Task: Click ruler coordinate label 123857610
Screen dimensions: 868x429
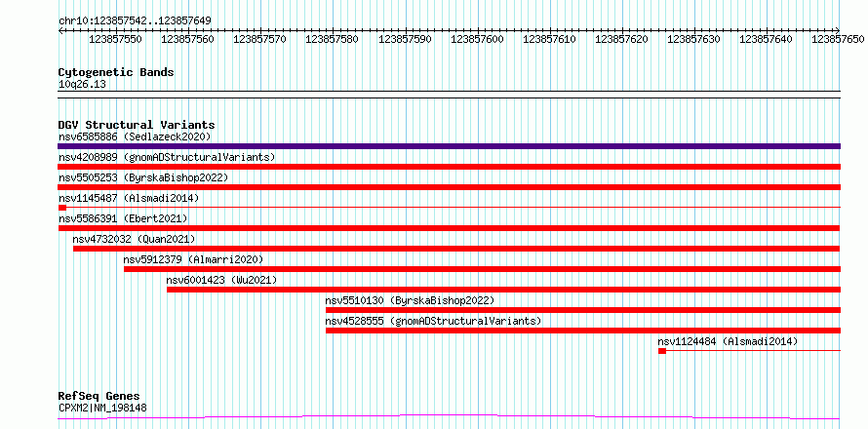Action: [549, 39]
